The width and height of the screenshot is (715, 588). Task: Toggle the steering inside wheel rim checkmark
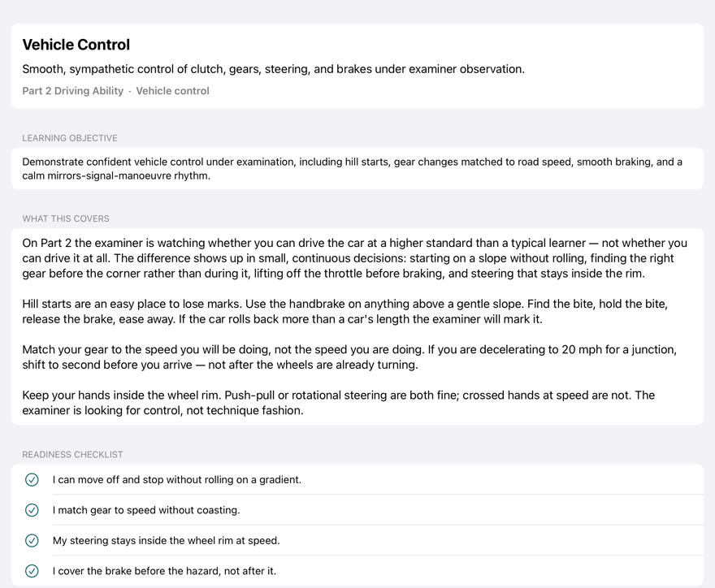32,541
